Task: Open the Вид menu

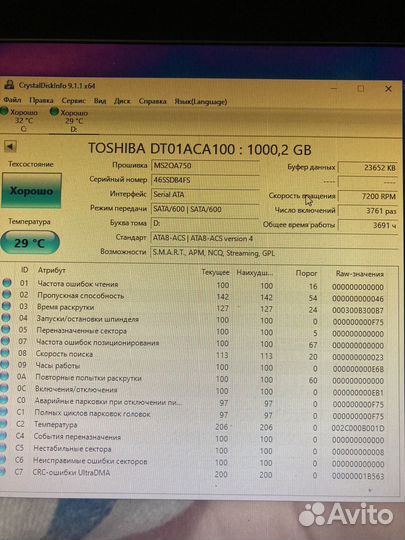Action: click(x=100, y=101)
